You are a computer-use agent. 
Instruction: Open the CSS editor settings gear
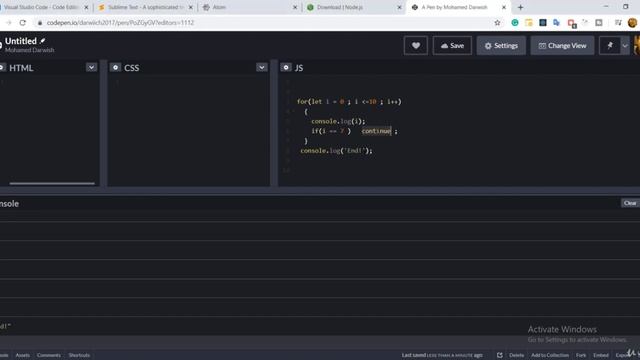[x=116, y=67]
